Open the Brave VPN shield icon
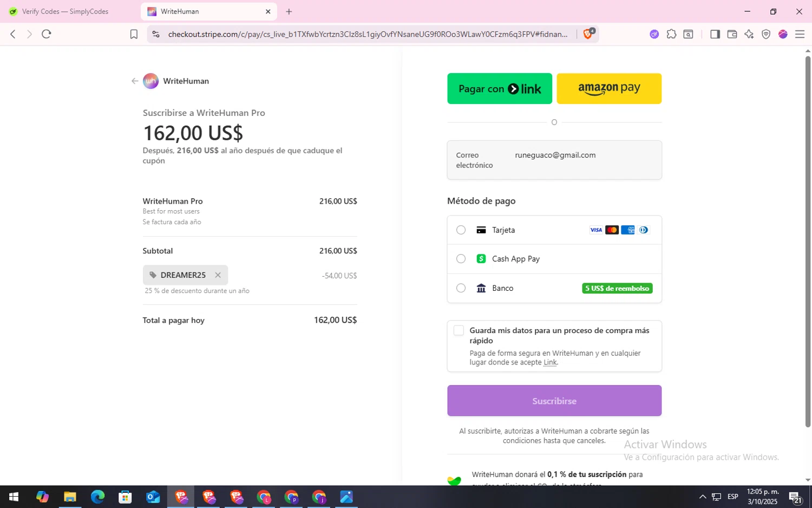Viewport: 812px width, 508px height. (766, 34)
